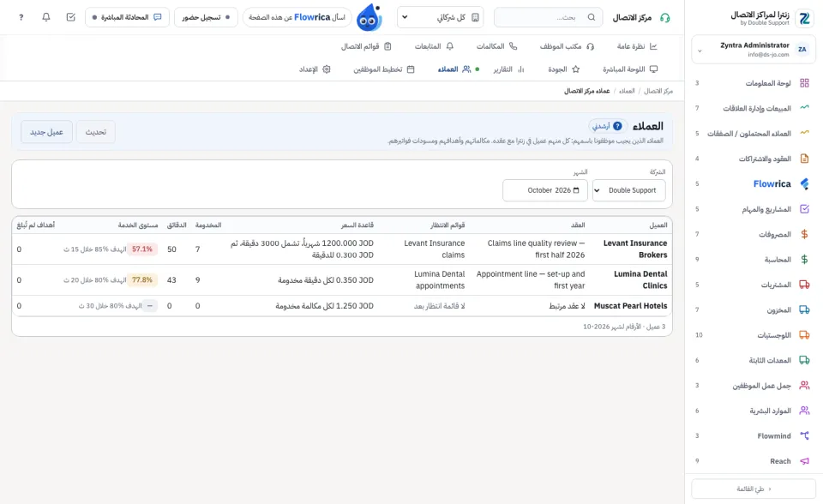This screenshot has height=504, width=823.
Task: Open المعدات الثابتة sidebar item
Action: coord(754,360)
